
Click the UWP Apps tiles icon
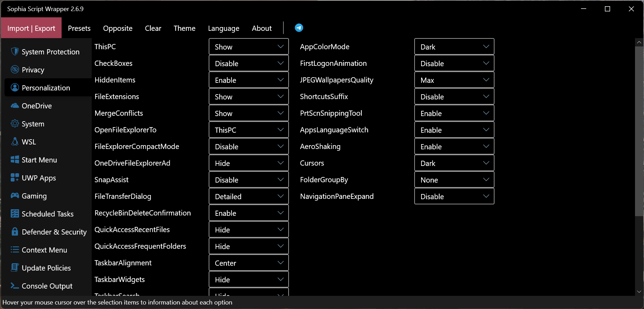tap(15, 177)
